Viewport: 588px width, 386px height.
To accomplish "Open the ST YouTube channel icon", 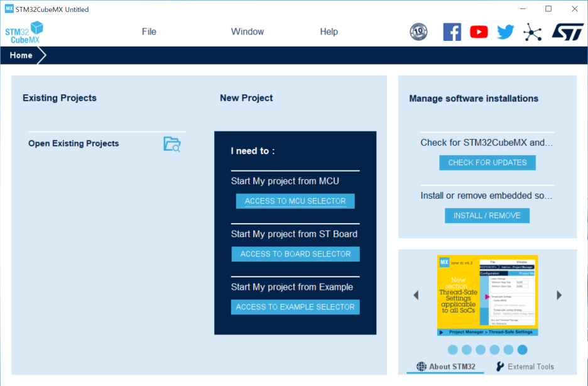I will [479, 32].
